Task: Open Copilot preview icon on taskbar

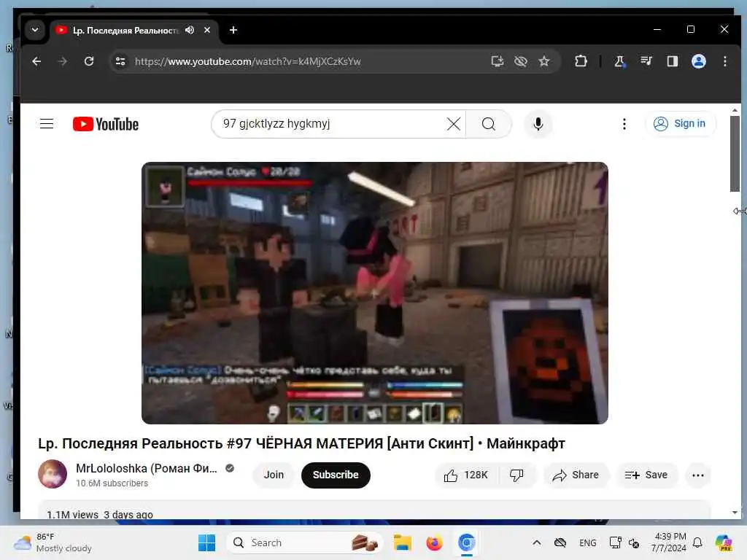Action: point(724,542)
